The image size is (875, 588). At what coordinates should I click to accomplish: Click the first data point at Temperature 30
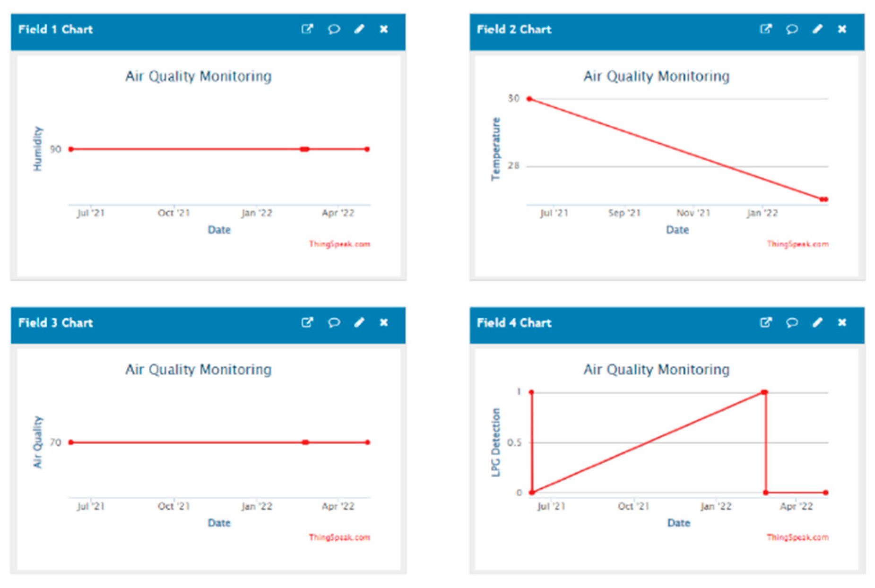529,99
